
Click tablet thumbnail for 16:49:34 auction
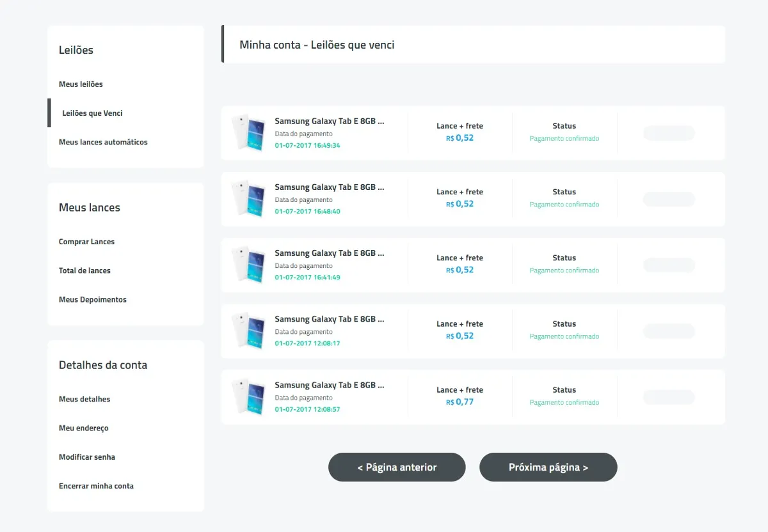pos(249,133)
